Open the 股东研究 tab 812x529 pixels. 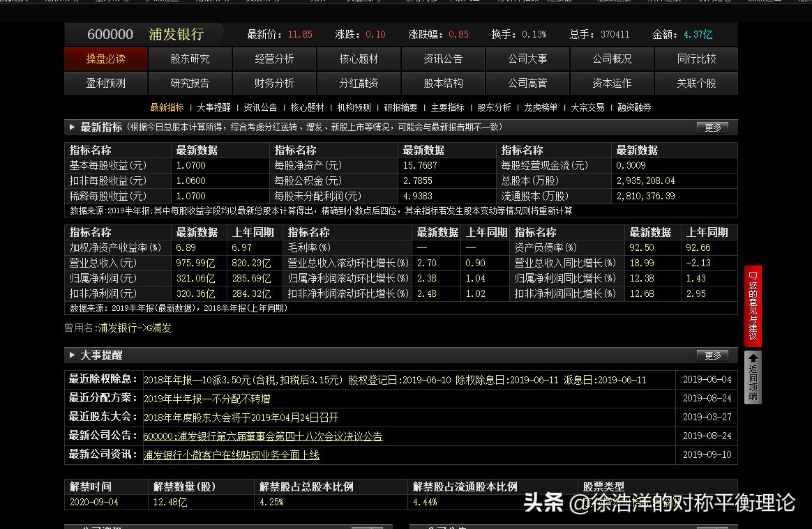(x=190, y=59)
